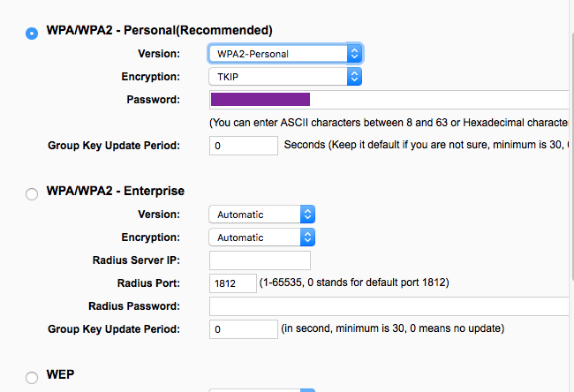Click the stepper arrows on the Enterprise Encryption dropdown

click(307, 237)
